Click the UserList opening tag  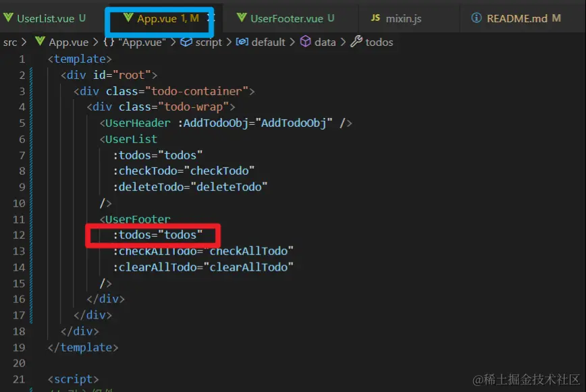[128, 139]
